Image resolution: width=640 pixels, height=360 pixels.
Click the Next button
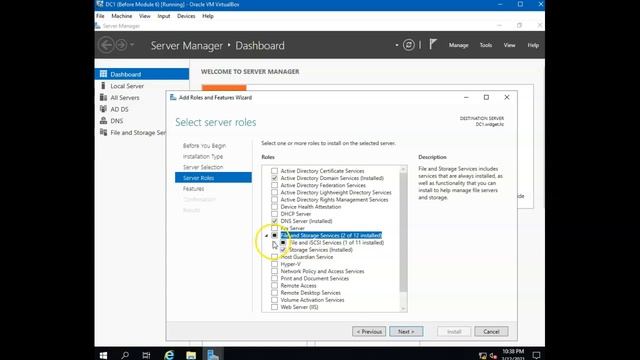(406, 331)
